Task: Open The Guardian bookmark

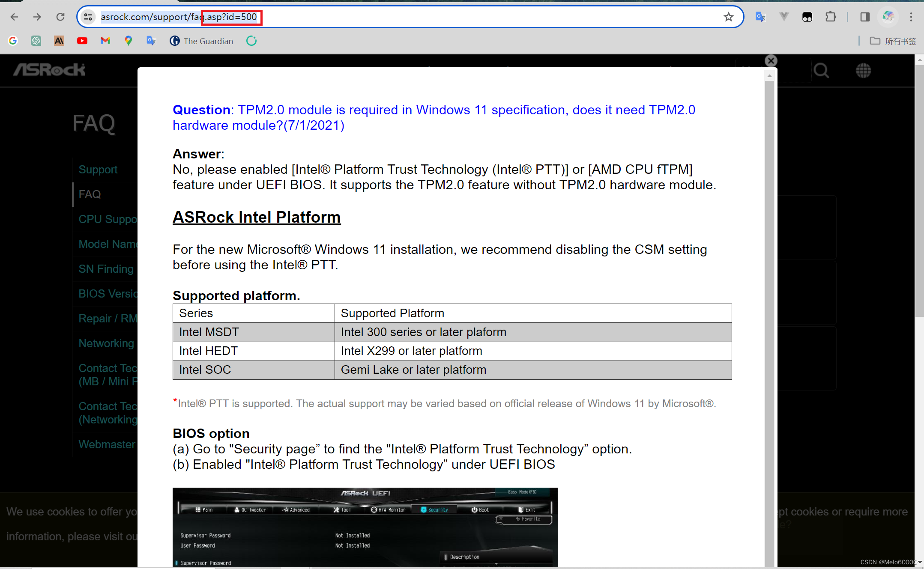Action: 201,41
